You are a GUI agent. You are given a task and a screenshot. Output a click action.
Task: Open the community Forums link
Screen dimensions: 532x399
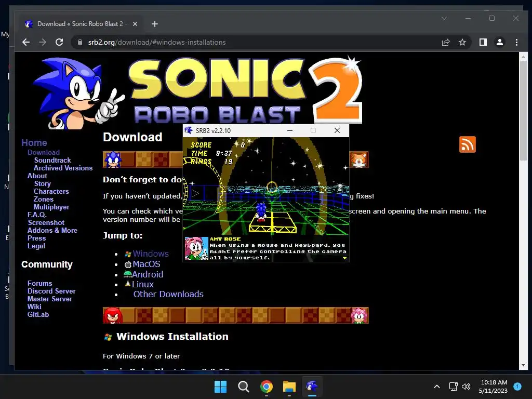click(39, 283)
